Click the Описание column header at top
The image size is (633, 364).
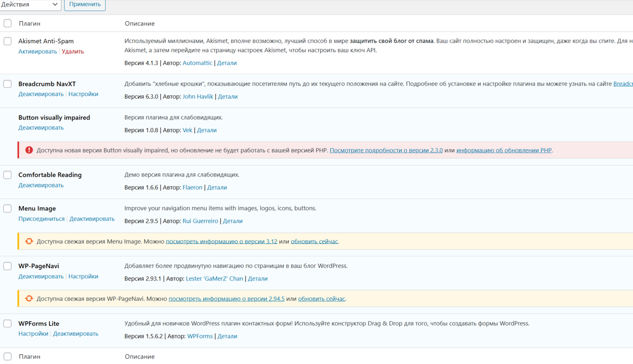(139, 23)
